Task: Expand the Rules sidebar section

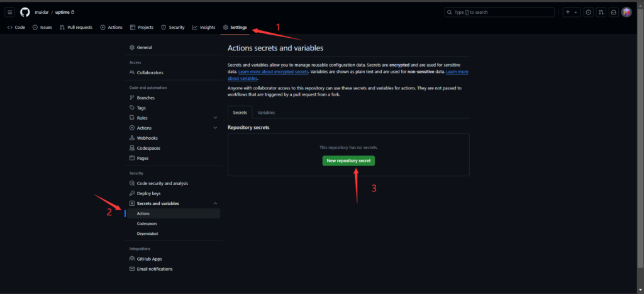Action: pyautogui.click(x=215, y=118)
